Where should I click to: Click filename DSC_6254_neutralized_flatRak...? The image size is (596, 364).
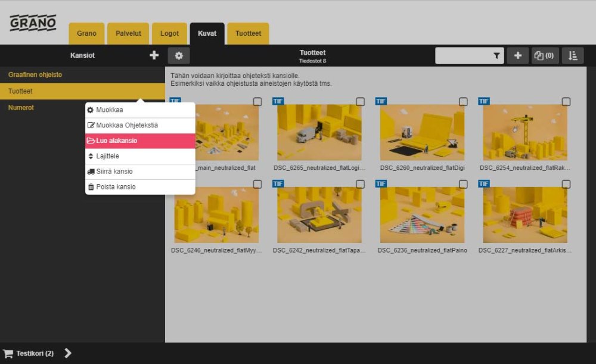click(x=525, y=168)
